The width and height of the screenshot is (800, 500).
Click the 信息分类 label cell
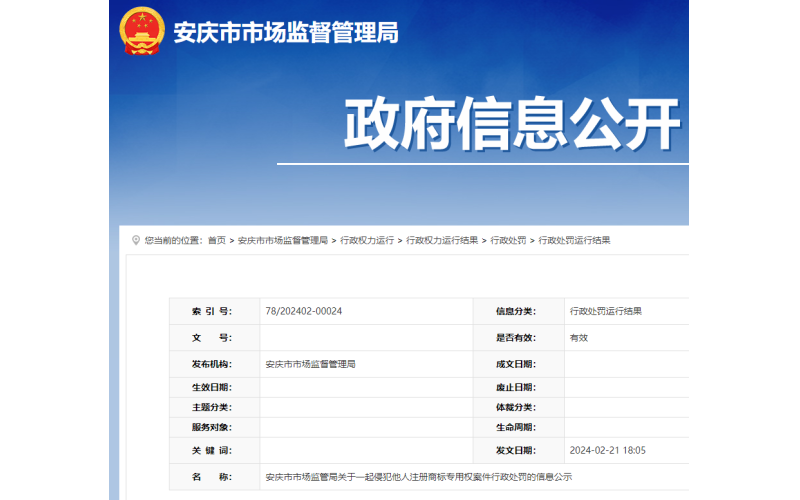point(516,312)
